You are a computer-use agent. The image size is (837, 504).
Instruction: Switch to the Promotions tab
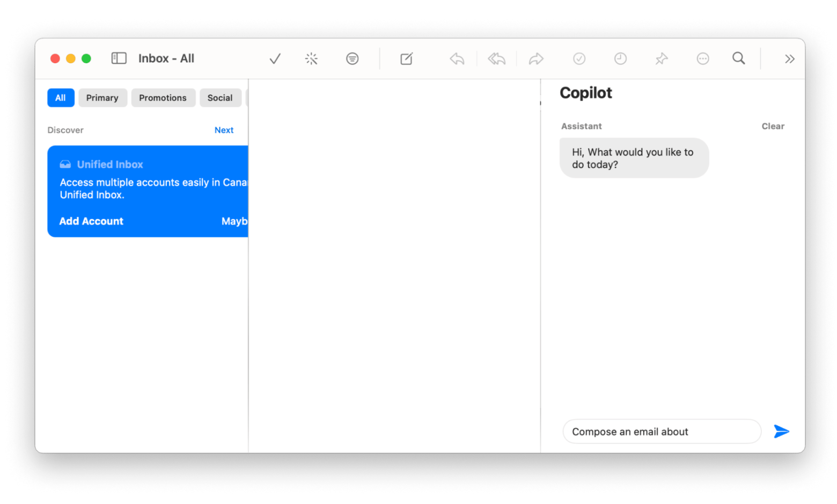click(163, 98)
